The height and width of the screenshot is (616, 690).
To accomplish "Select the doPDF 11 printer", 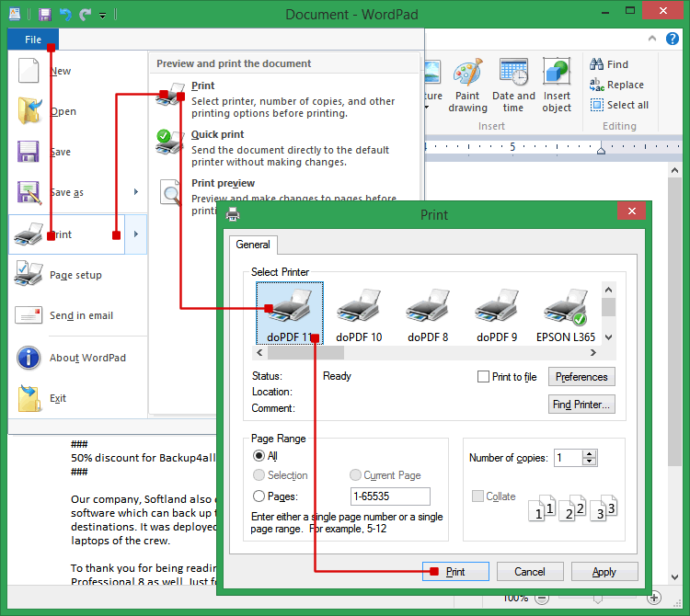I will click(290, 313).
